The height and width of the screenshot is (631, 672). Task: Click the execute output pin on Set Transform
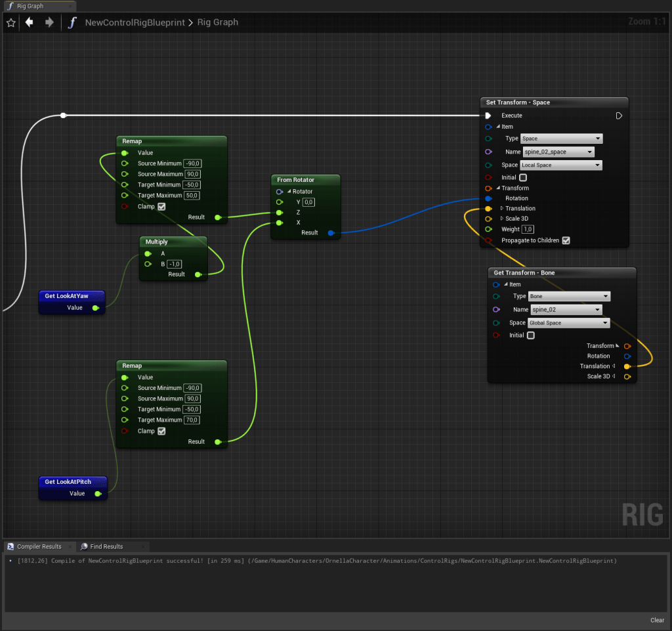[619, 116]
